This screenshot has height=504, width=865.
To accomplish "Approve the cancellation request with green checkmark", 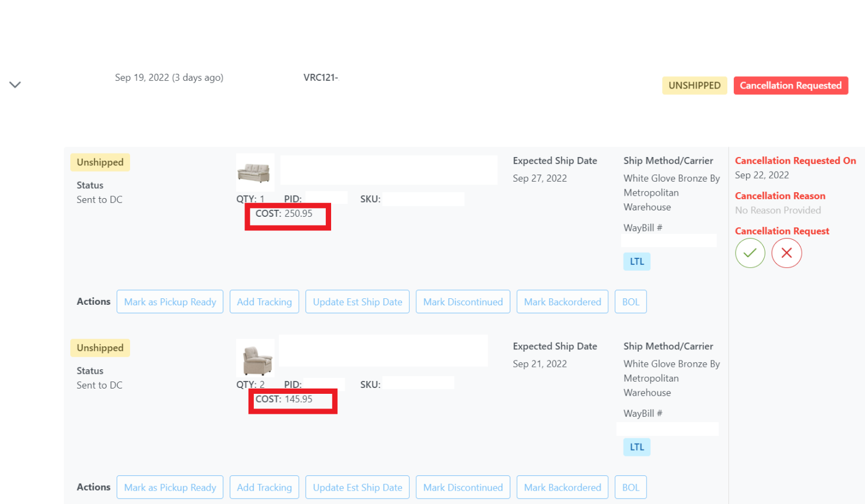I will click(750, 253).
